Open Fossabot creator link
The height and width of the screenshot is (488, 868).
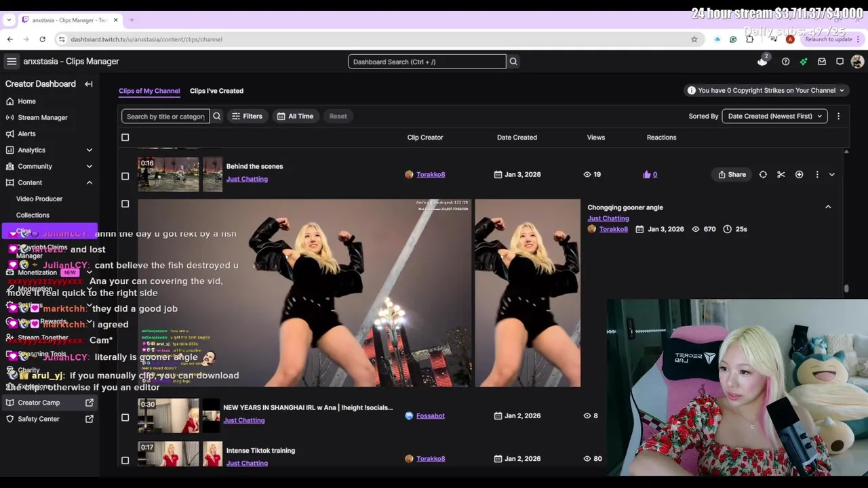431,416
